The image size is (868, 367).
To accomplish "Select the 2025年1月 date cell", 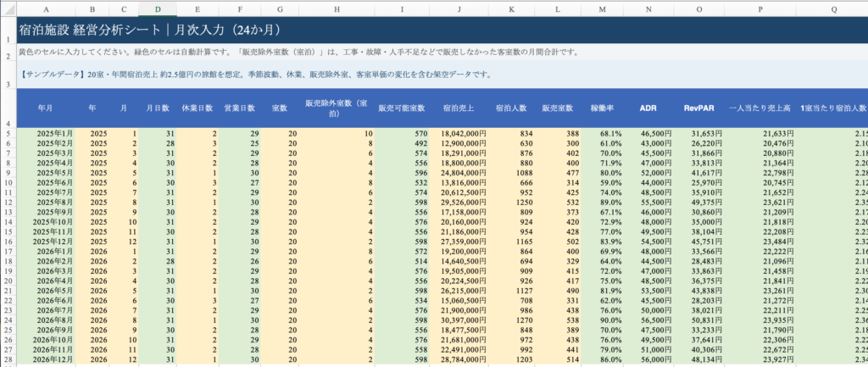I will (46, 133).
